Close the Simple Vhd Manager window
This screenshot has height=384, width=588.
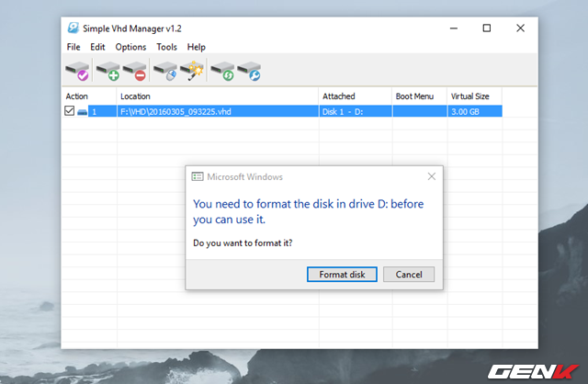coord(520,28)
